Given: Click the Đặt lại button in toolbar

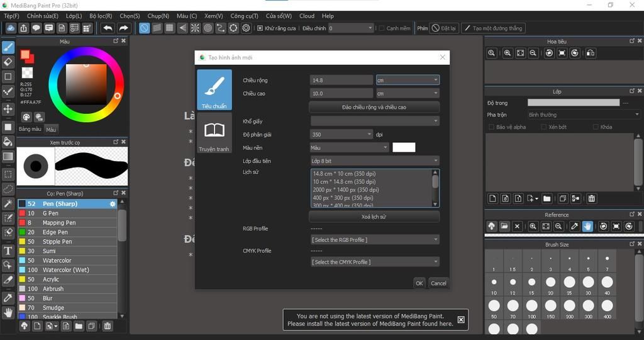Looking at the screenshot, I should tap(444, 28).
